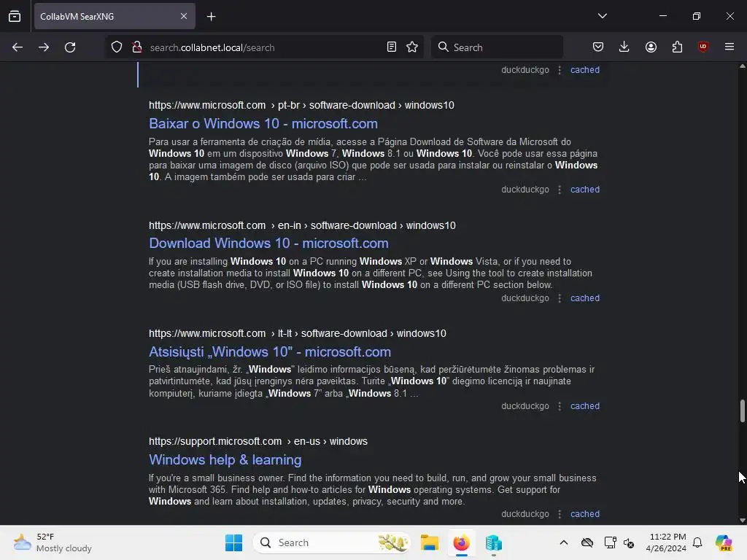Screen dimensions: 747x560
Task: Click the en-in software-download URL breadcrumb
Action: (x=302, y=226)
